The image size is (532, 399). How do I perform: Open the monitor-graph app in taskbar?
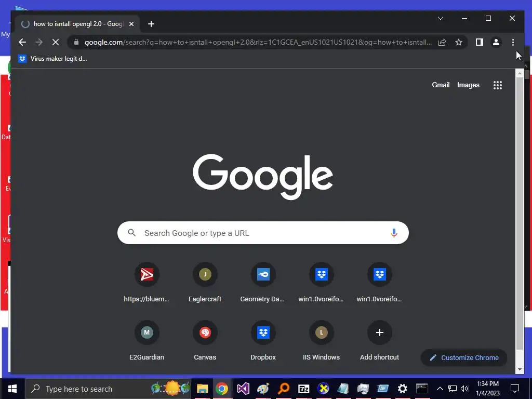pyautogui.click(x=363, y=389)
